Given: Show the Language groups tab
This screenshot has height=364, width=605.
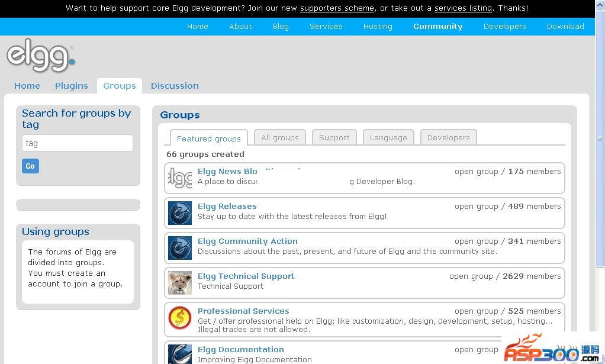Looking at the screenshot, I should pyautogui.click(x=388, y=137).
